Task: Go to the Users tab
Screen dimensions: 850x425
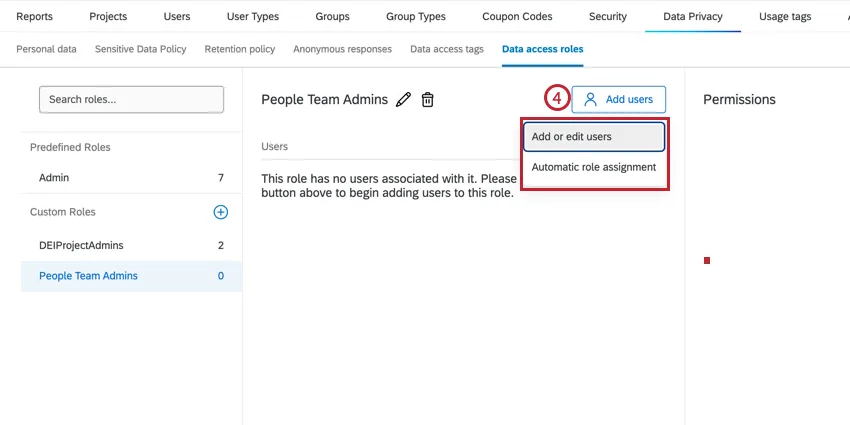Action: tap(177, 17)
